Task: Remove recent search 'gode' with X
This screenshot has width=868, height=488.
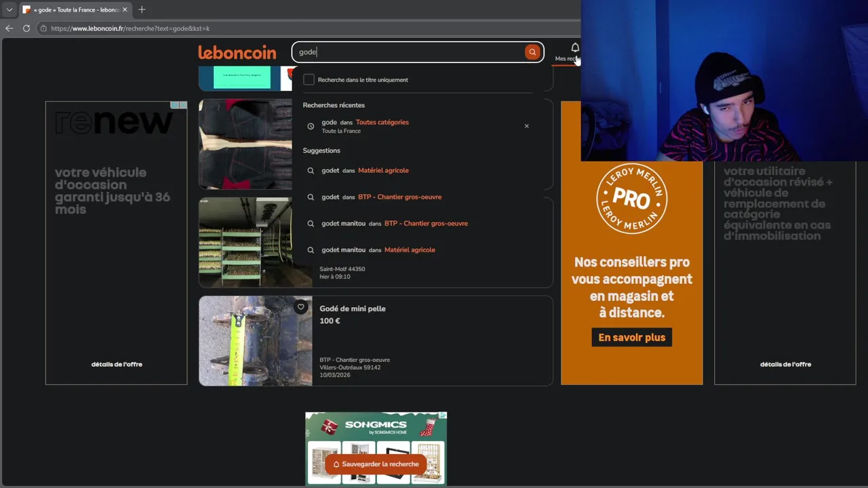Action: [526, 126]
